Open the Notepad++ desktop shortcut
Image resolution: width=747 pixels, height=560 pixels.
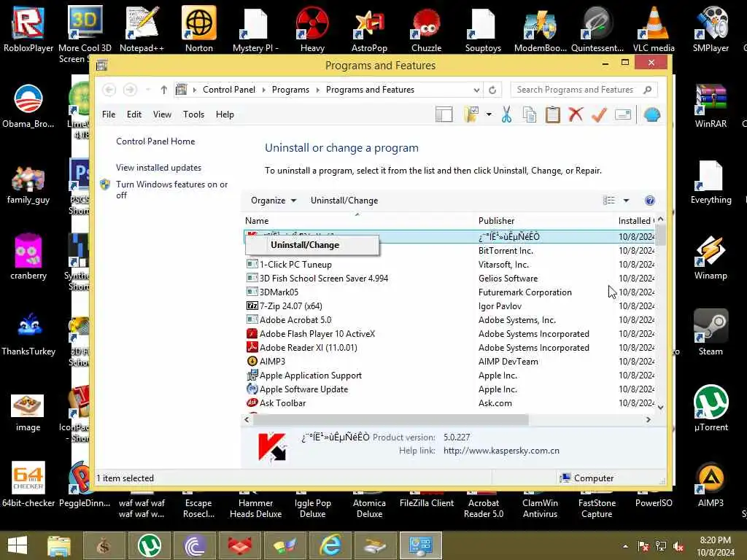(x=142, y=29)
